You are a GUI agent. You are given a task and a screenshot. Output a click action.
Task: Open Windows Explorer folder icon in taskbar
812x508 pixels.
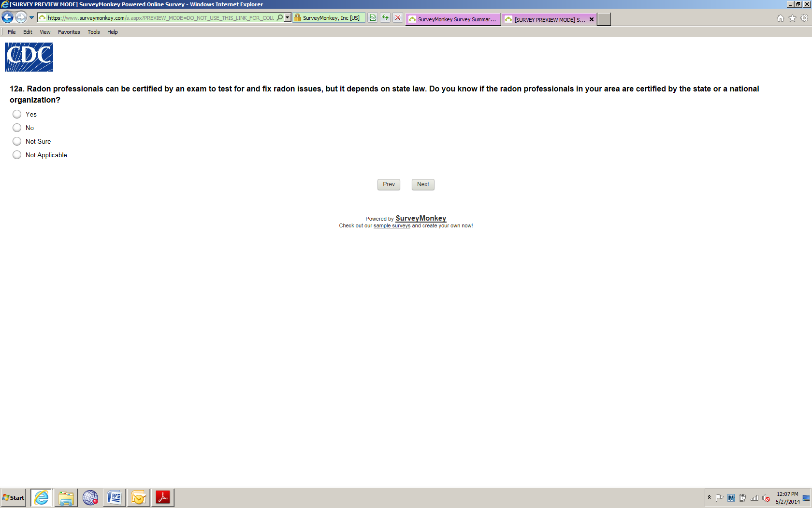(66, 497)
